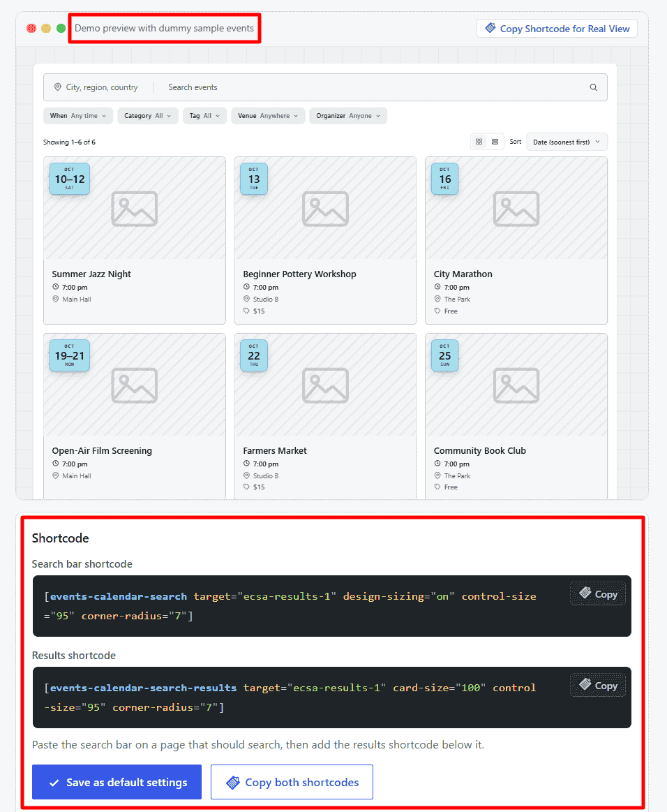Click the results shortcode code block
Viewport: 667px width, 812px height.
[331, 697]
